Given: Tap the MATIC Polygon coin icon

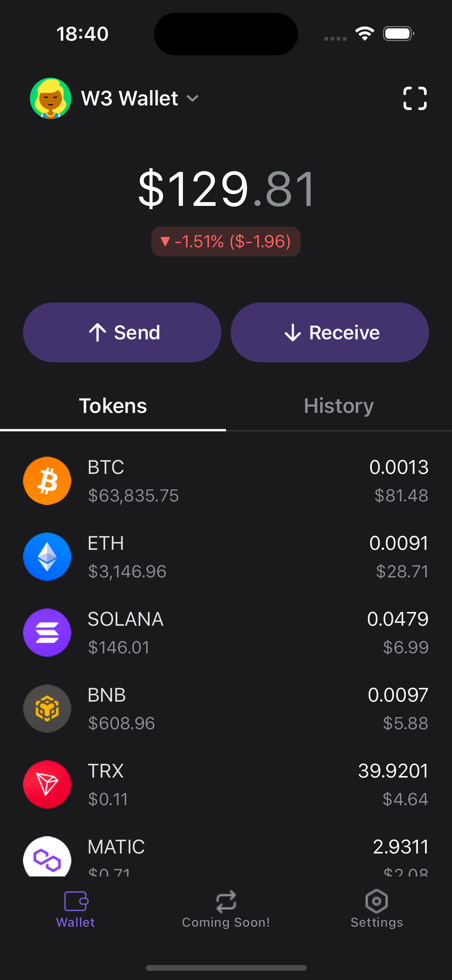Looking at the screenshot, I should [x=47, y=857].
